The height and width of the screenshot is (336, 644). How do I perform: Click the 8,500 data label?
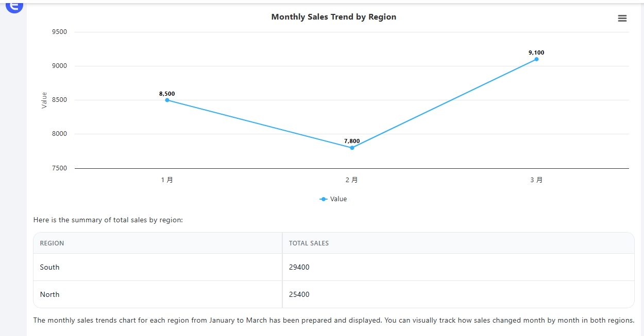167,94
